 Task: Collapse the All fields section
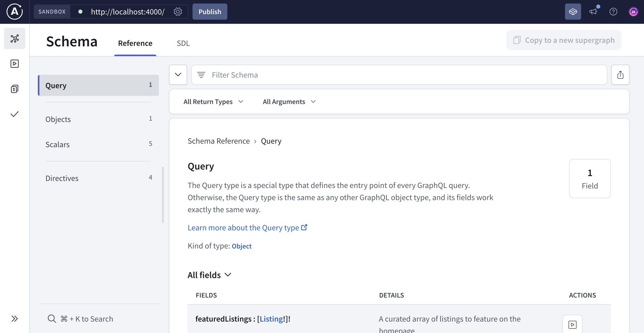point(228,275)
